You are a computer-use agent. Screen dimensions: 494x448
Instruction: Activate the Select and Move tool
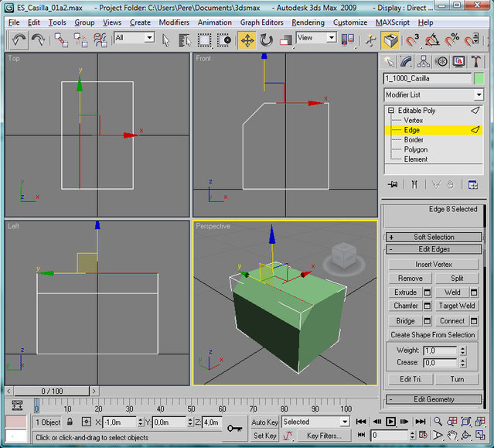247,39
